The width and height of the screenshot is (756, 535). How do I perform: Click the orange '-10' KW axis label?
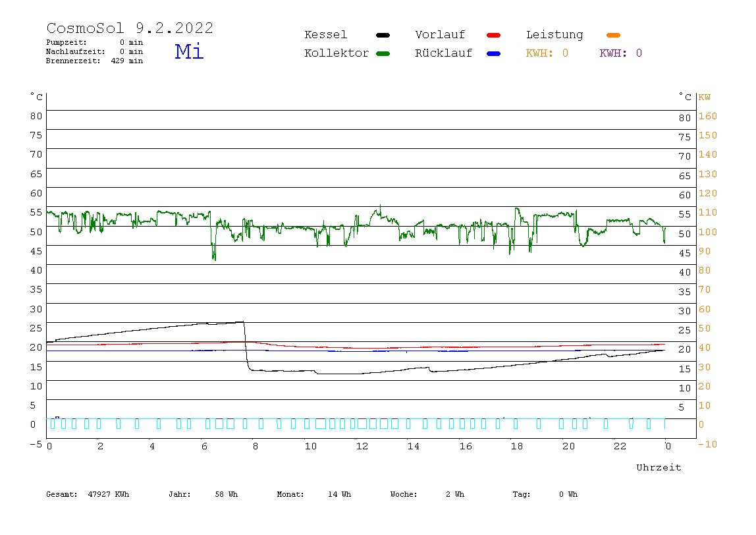click(x=708, y=444)
